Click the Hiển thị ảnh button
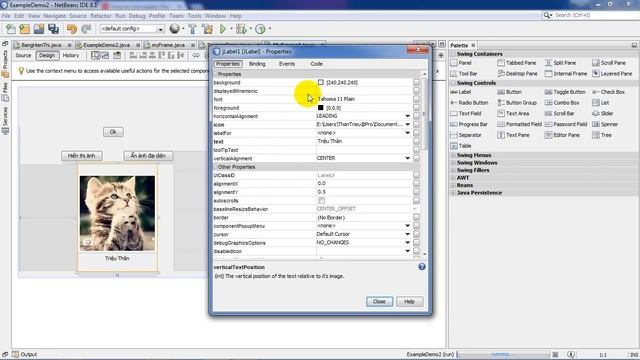This screenshot has height=360, width=640. [82, 156]
